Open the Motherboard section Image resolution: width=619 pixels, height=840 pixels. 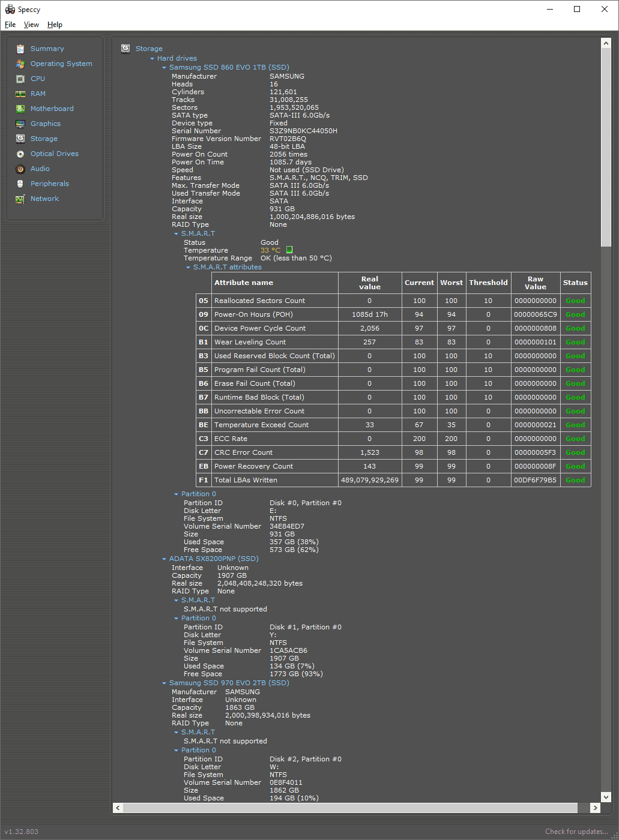point(52,109)
